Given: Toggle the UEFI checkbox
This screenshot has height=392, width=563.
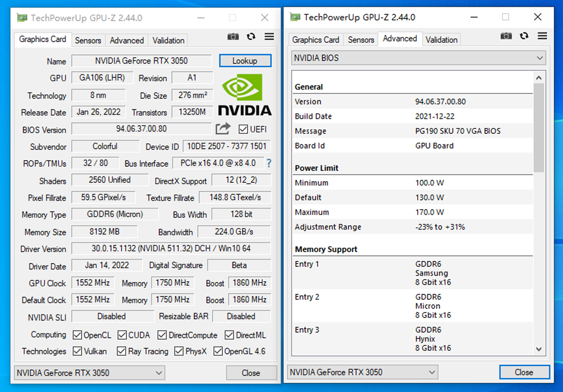Looking at the screenshot, I should click(243, 129).
